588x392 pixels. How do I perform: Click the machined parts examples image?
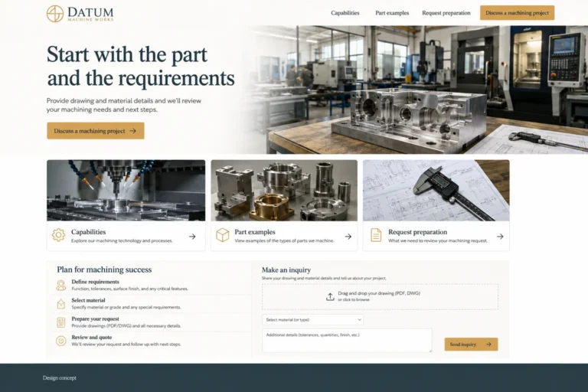coord(284,191)
